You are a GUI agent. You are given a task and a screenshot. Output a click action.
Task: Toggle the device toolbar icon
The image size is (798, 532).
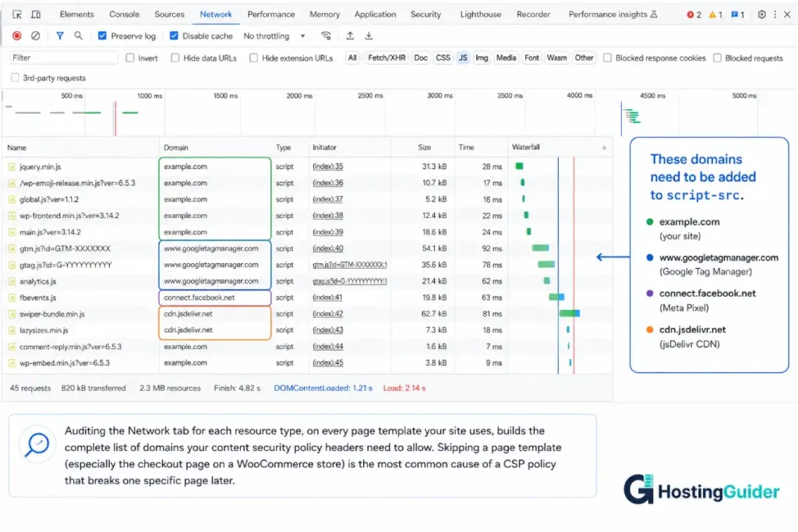36,14
